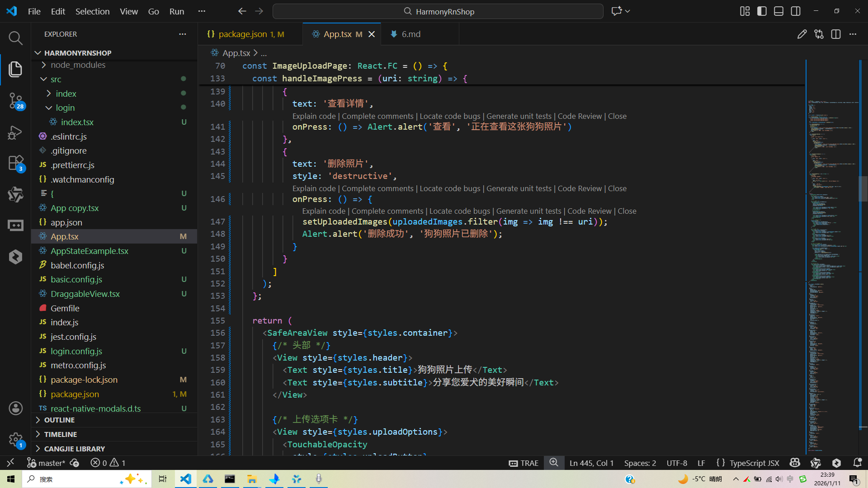
Task: Open File Explorer in Windows taskbar
Action: click(252, 479)
